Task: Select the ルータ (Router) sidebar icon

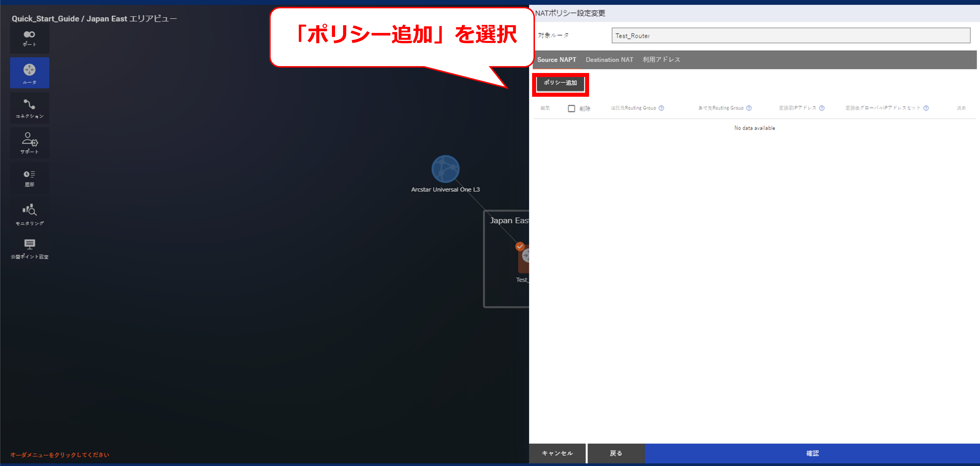Action: [x=29, y=73]
